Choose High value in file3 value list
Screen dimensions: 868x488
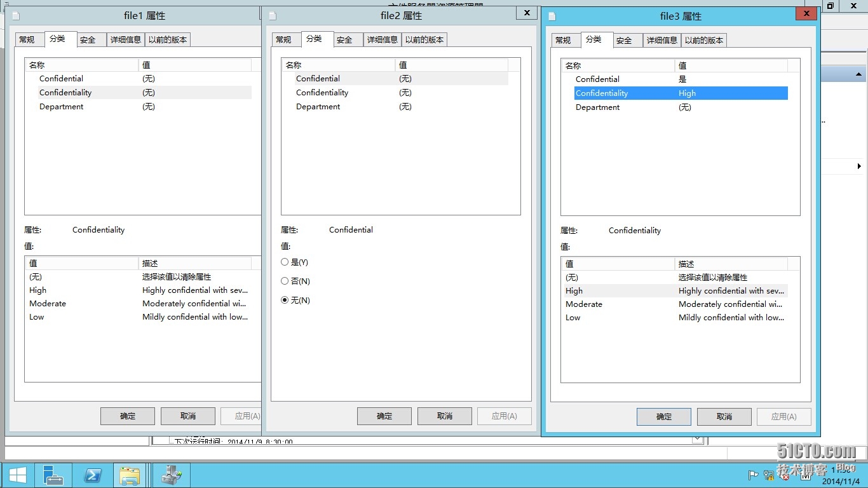(x=675, y=291)
